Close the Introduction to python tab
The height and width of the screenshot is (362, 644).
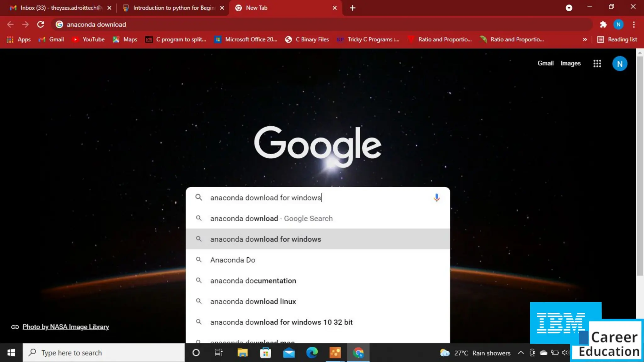pyautogui.click(x=222, y=8)
